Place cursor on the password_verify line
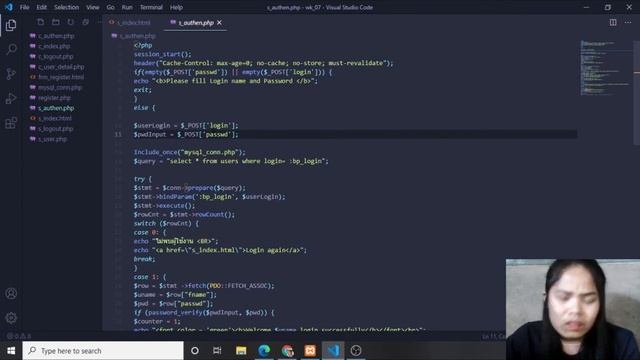The height and width of the screenshot is (360, 640). pyautogui.click(x=204, y=313)
